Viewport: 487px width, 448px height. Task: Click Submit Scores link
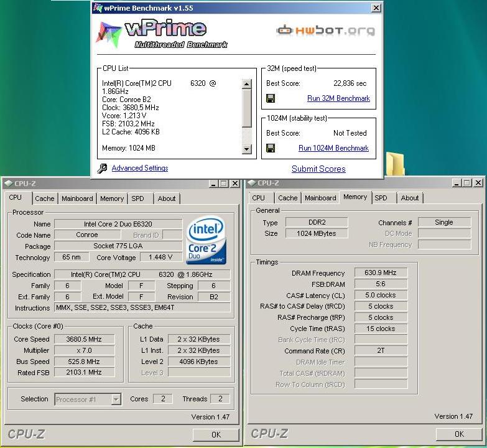pyautogui.click(x=318, y=169)
